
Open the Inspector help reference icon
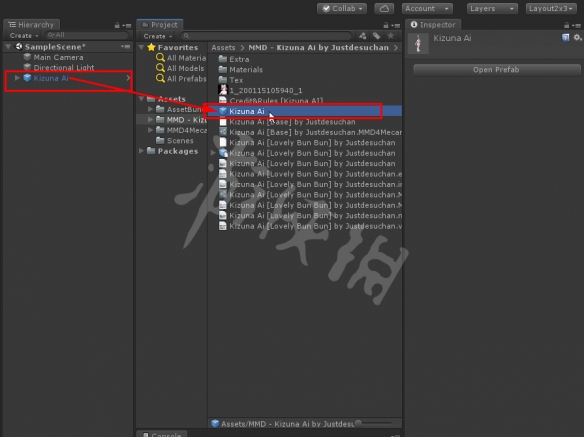tap(565, 38)
